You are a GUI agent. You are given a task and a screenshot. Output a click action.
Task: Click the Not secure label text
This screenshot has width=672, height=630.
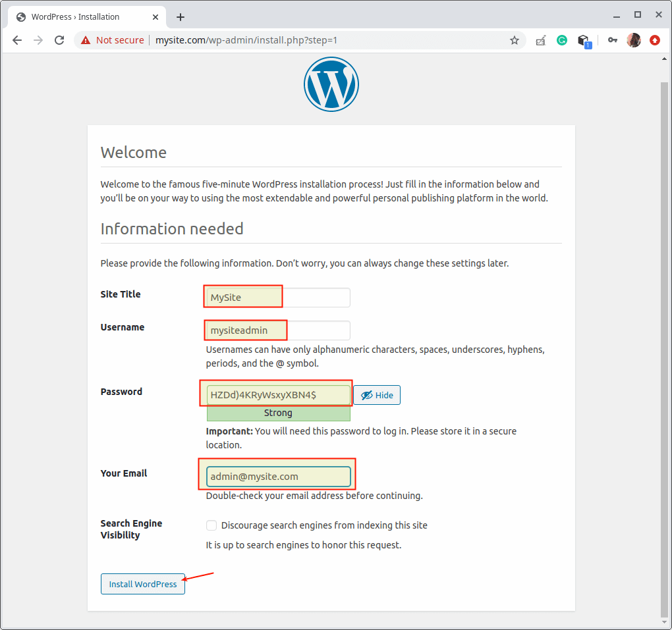click(120, 40)
